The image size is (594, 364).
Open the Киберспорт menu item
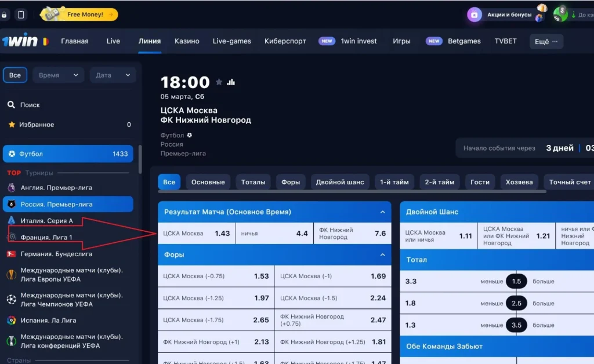285,41
